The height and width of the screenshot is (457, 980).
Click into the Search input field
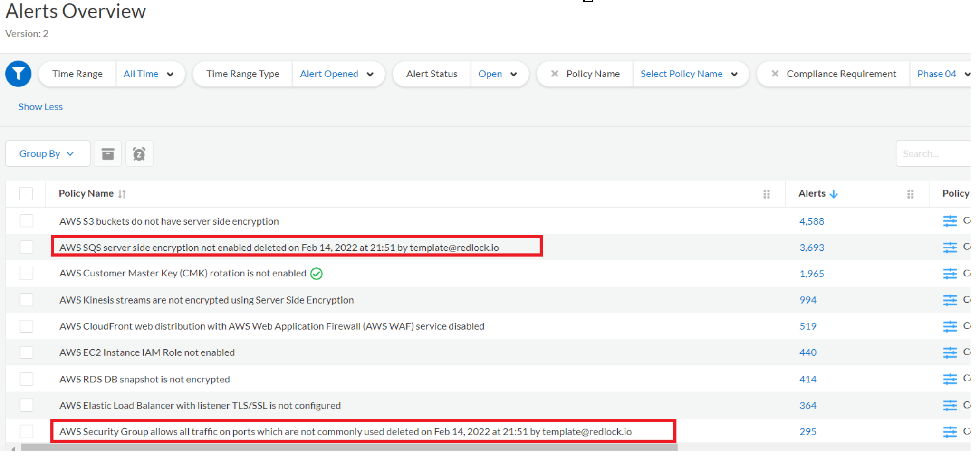point(934,153)
